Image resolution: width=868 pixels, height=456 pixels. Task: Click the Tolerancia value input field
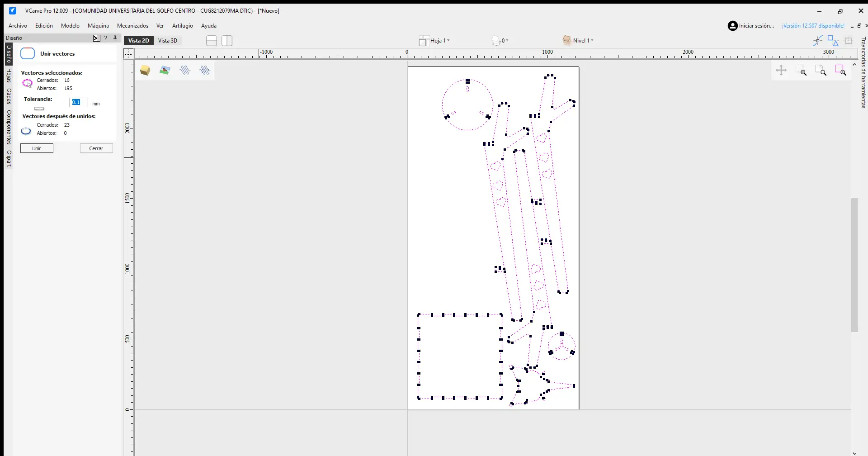79,103
